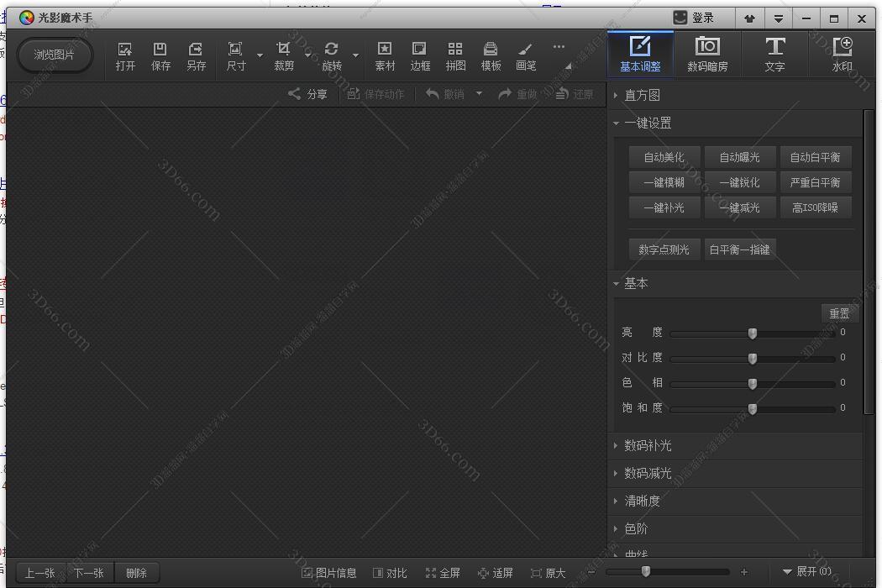882x588 pixels.
Task: Switch to the 数码暗房 tab
Action: (x=707, y=55)
